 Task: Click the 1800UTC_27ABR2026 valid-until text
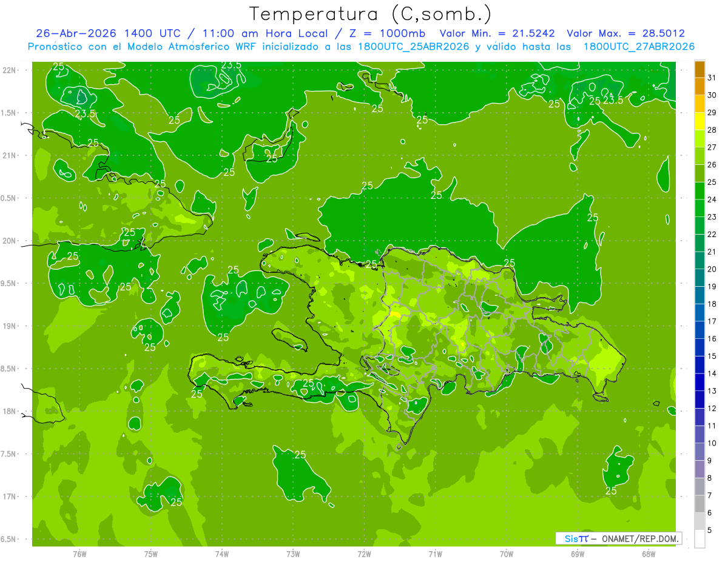click(x=639, y=47)
